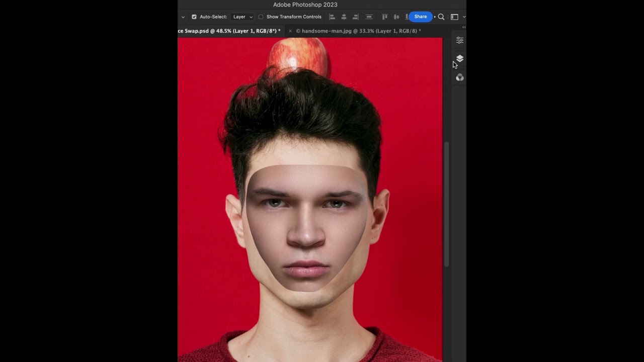Screen dimensions: 644x362
Task: Open the Auto-Select Layer dropdown
Action: (x=243, y=17)
